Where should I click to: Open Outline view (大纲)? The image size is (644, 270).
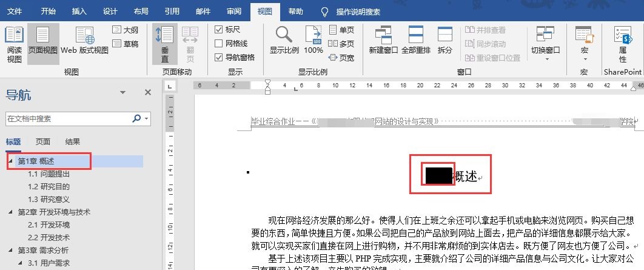(x=126, y=30)
